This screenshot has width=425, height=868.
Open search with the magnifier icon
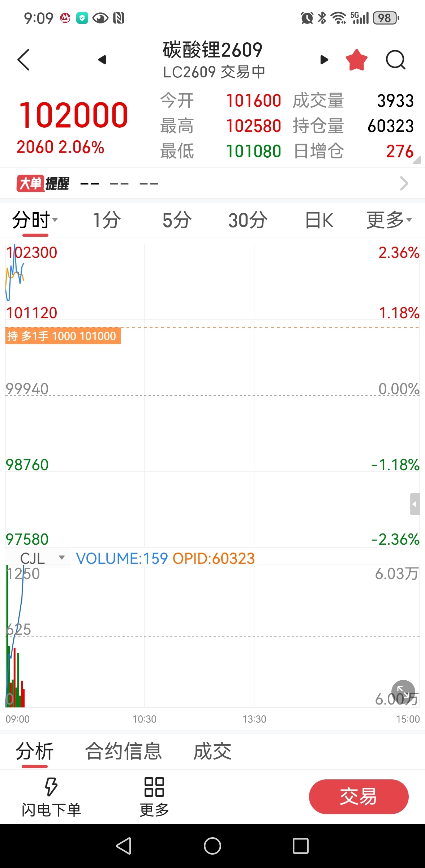click(x=396, y=60)
